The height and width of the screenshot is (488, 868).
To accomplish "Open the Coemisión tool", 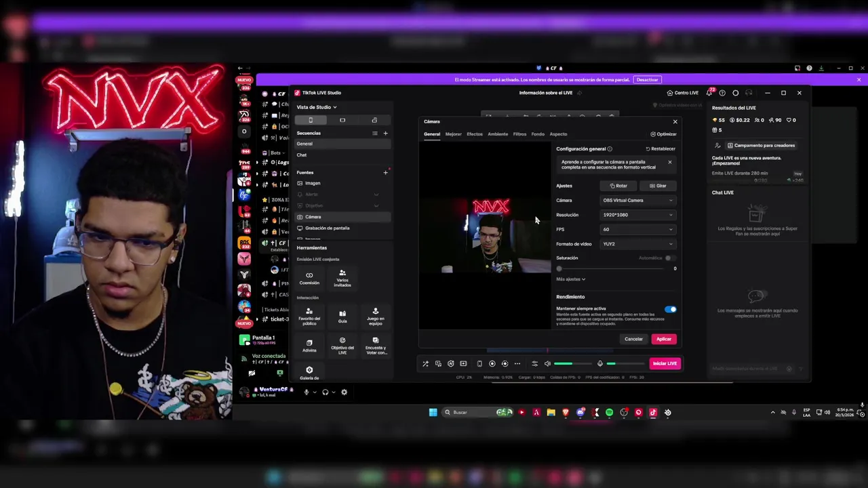I will [309, 277].
